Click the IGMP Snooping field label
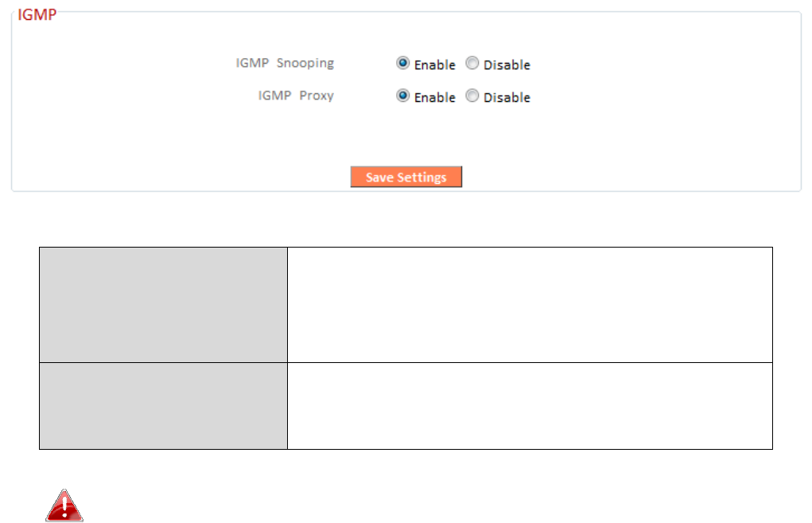This screenshot has height=523, width=812. pos(285,63)
